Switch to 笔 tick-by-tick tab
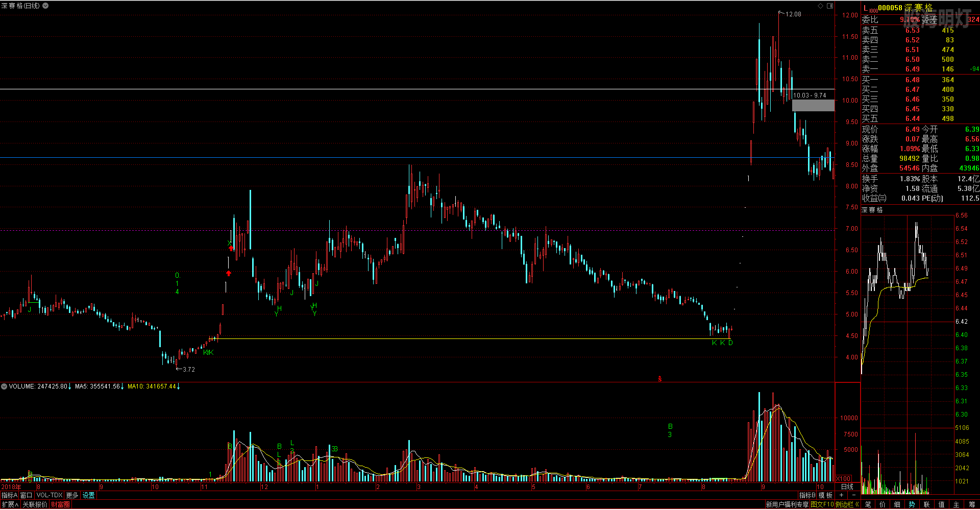Image resolution: width=980 pixels, height=510 pixels. (x=868, y=504)
